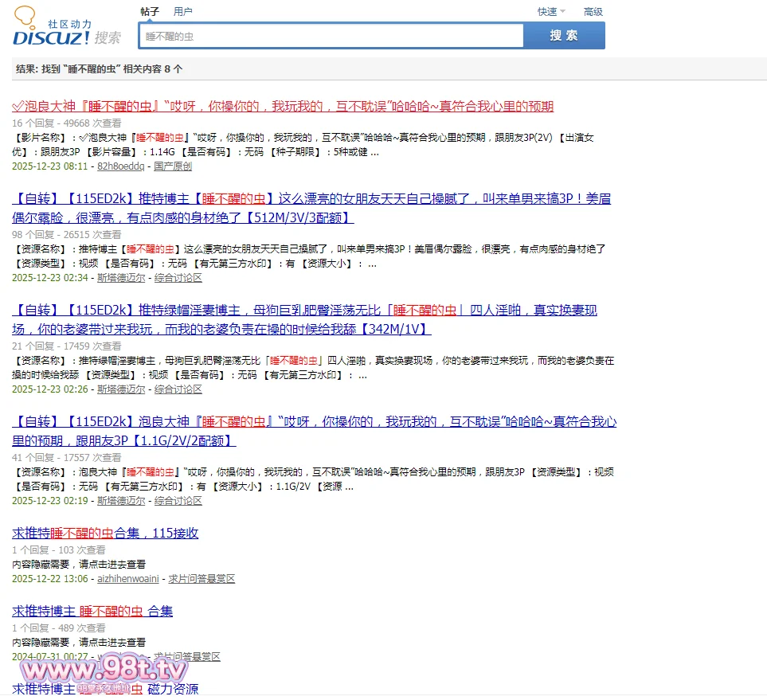767x700 pixels.
Task: Visit author 82h8oeddq's profile
Action: (120, 166)
